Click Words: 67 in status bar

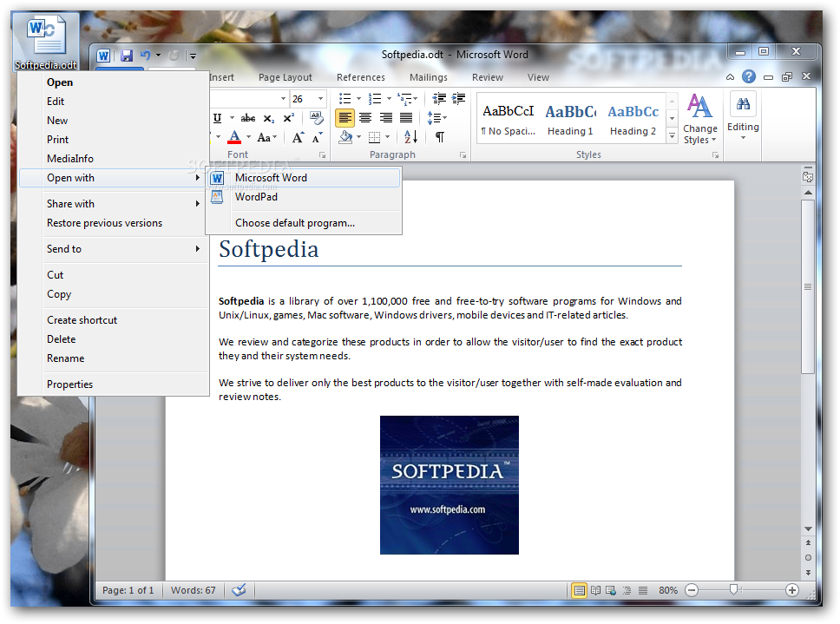[x=194, y=590]
